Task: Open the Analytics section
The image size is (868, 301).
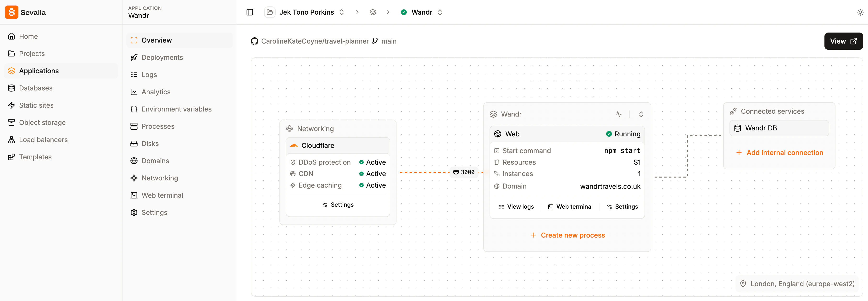Action: (x=179, y=92)
